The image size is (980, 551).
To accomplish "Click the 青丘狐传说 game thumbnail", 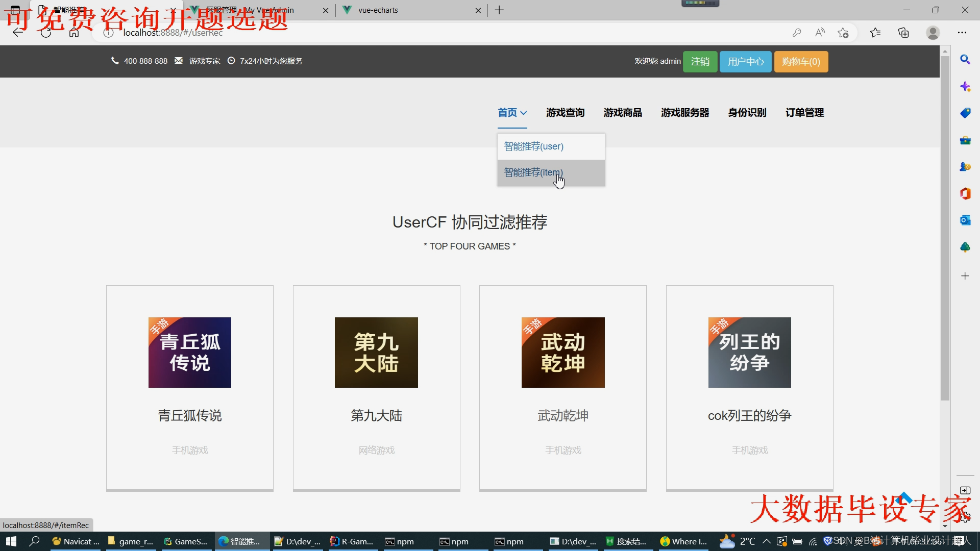I will [x=189, y=353].
